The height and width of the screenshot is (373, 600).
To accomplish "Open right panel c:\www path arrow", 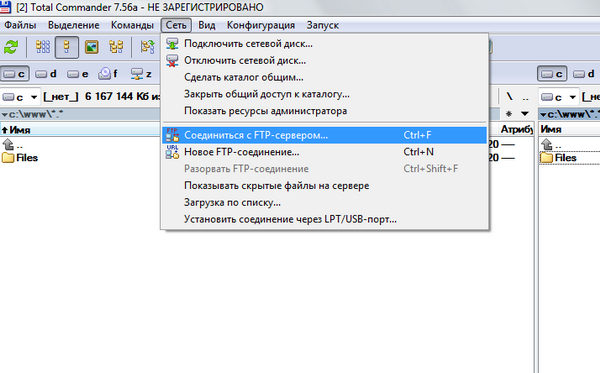I will (543, 114).
